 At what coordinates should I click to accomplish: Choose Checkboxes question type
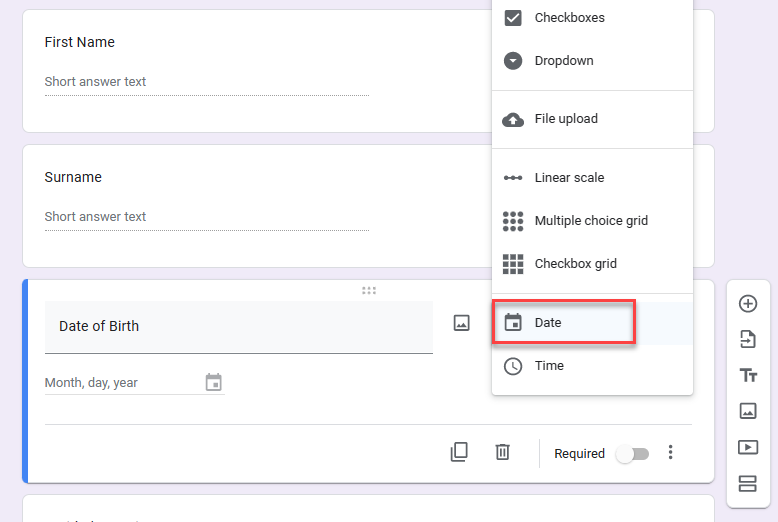(x=569, y=18)
